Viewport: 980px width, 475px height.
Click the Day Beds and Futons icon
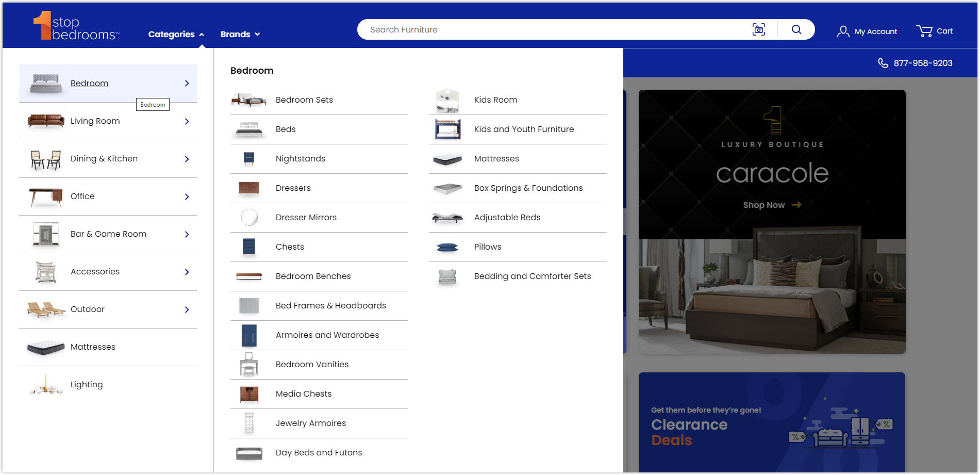coord(249,453)
